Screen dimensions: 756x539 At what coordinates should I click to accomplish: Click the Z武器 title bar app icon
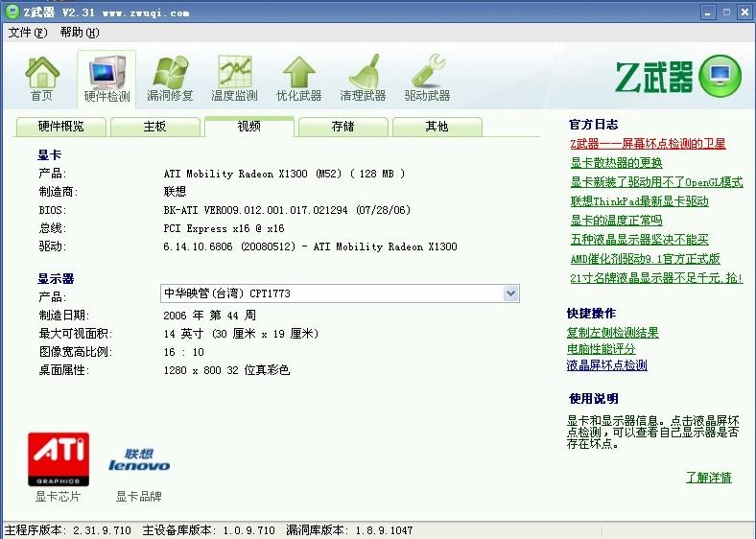[12, 12]
